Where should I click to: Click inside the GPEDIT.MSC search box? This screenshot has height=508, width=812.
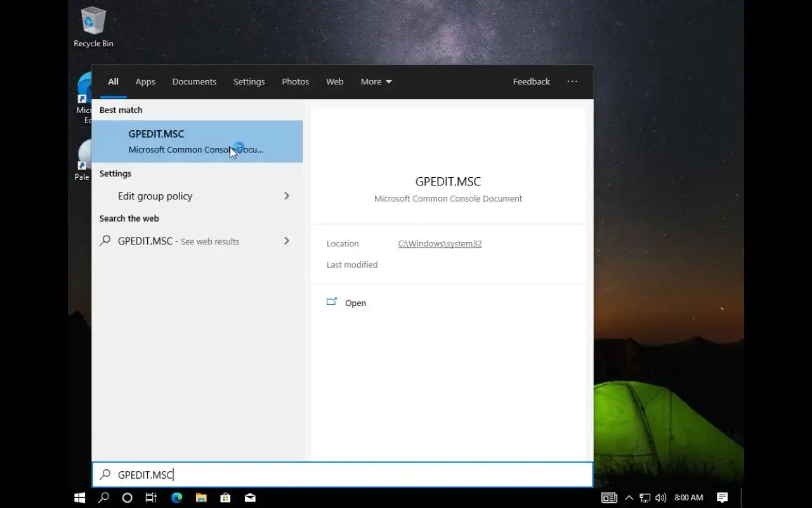(343, 474)
